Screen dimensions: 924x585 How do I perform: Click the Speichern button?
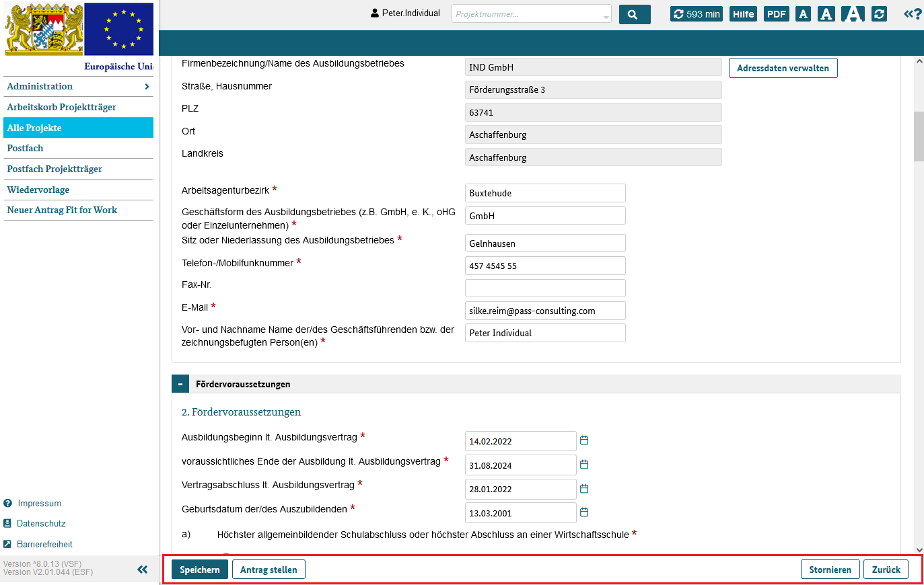200,570
